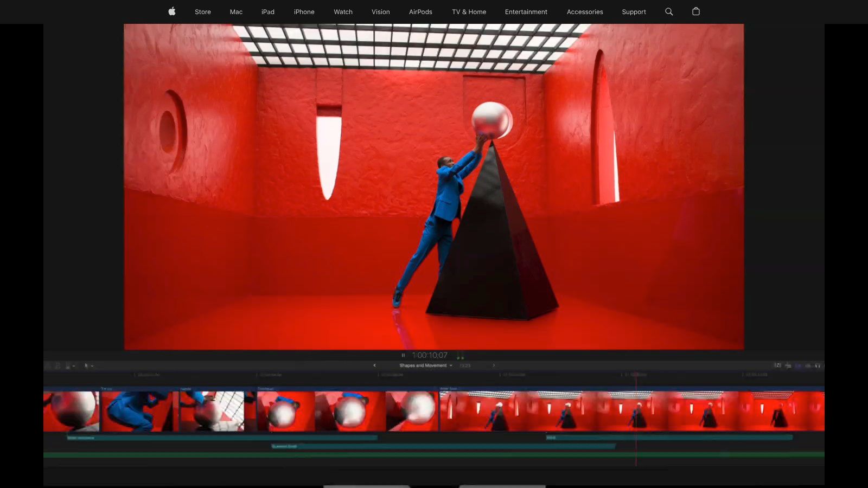This screenshot has height=488, width=868.
Task: Open the search icon in navigation bar
Action: tap(669, 11)
